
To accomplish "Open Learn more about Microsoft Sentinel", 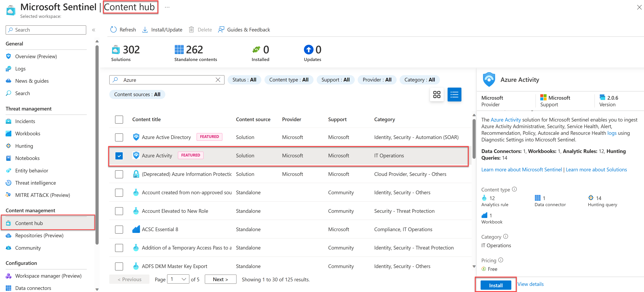I will (x=521, y=170).
